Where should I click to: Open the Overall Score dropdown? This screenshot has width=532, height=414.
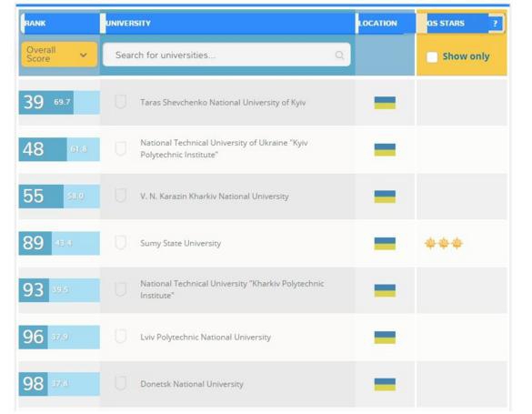(59, 55)
